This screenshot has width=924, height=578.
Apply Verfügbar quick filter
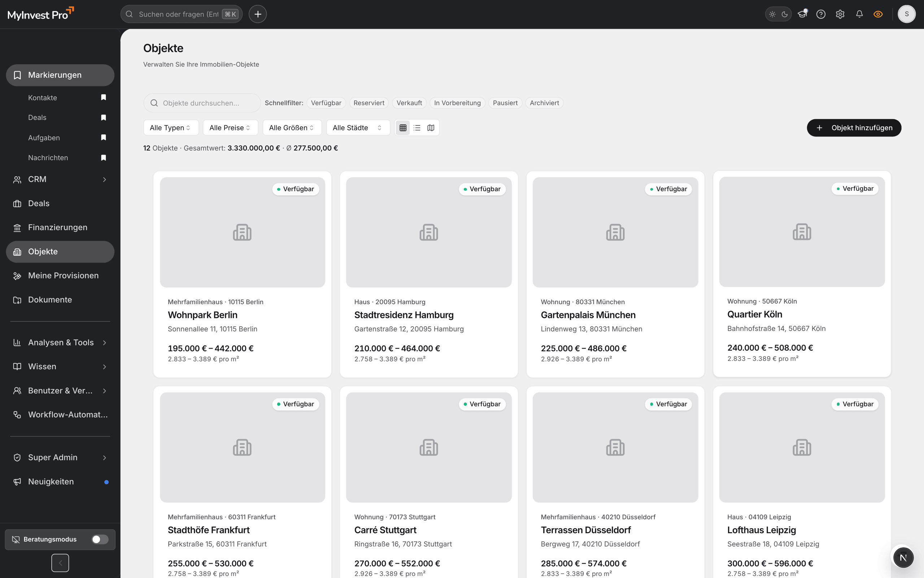(326, 103)
